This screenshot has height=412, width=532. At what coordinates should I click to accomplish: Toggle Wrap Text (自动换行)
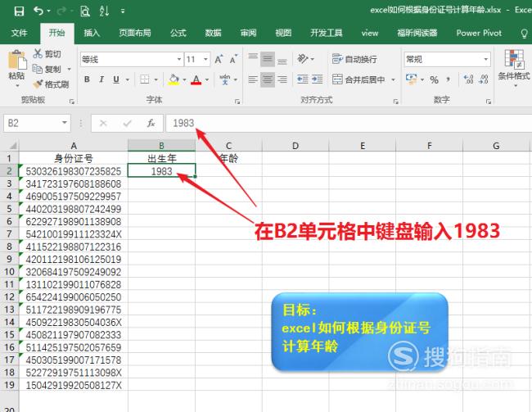tap(354, 59)
